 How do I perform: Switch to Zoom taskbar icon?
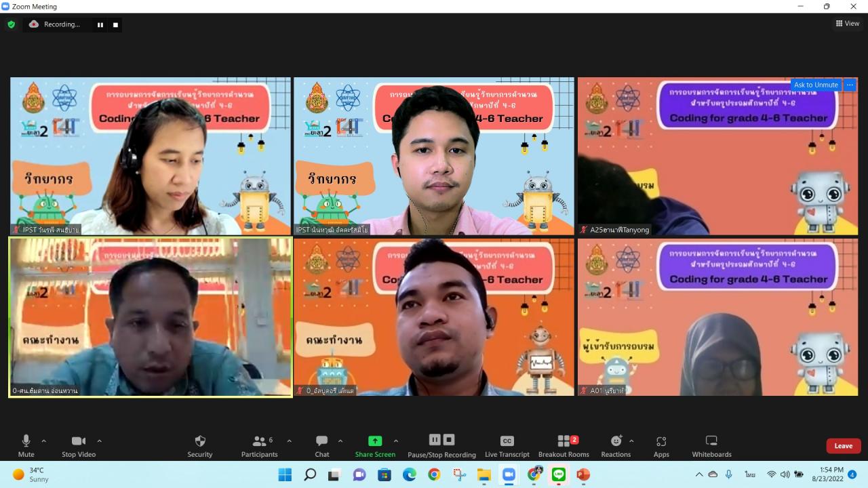pos(509,474)
